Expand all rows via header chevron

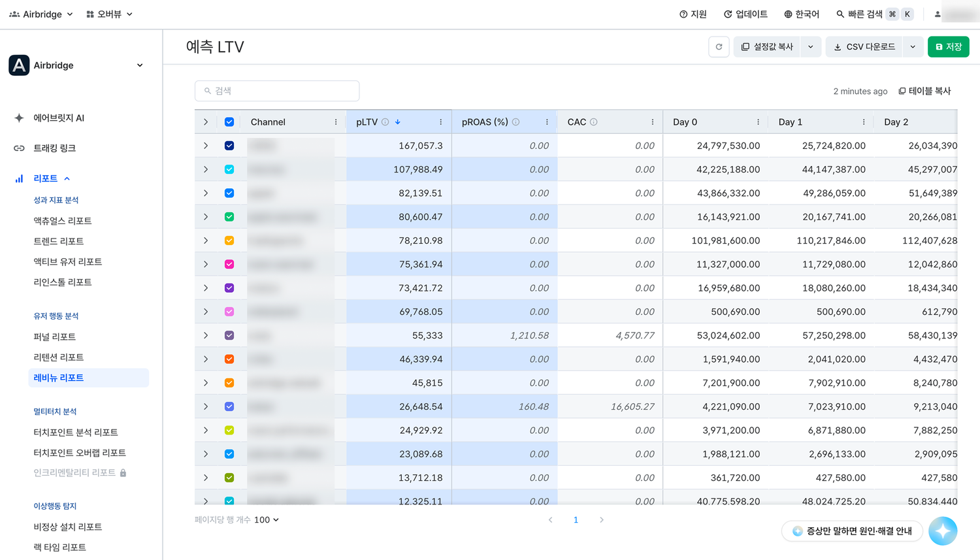point(206,122)
